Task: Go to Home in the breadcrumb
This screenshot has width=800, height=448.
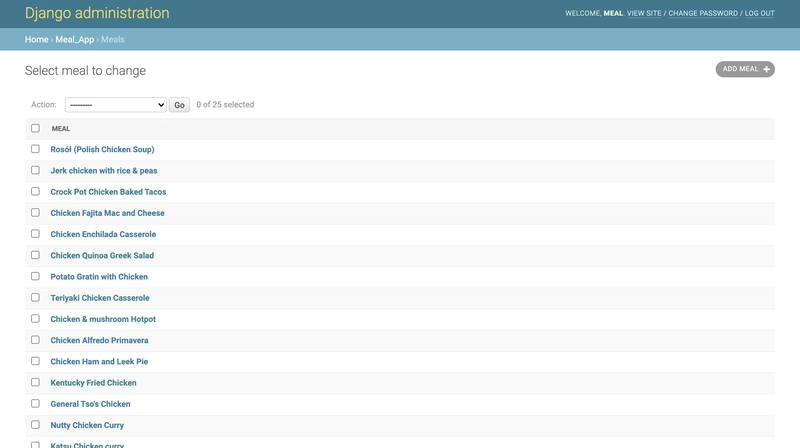Action: coord(36,39)
